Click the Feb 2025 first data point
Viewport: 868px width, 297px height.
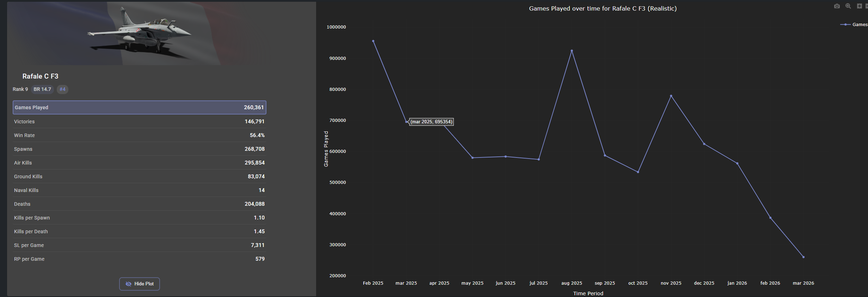[x=373, y=41]
